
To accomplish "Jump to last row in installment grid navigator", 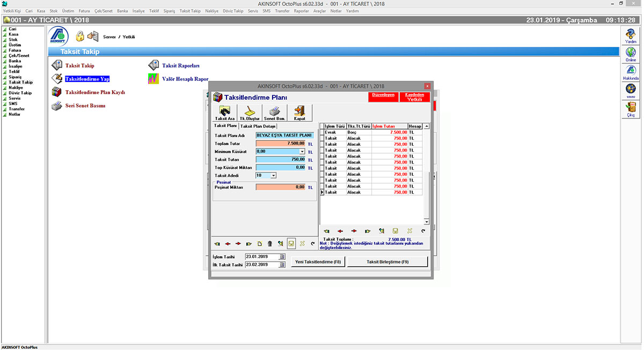I will tap(368, 231).
